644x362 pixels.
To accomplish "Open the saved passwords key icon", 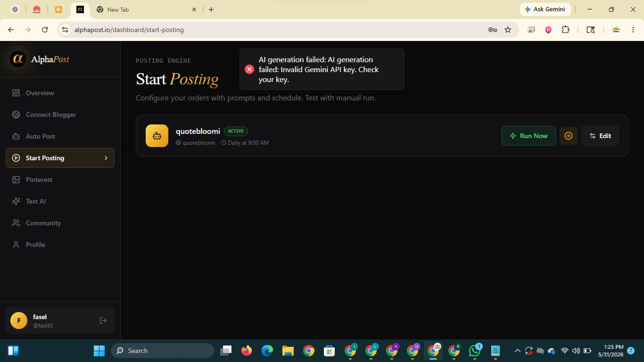I will pyautogui.click(x=493, y=30).
